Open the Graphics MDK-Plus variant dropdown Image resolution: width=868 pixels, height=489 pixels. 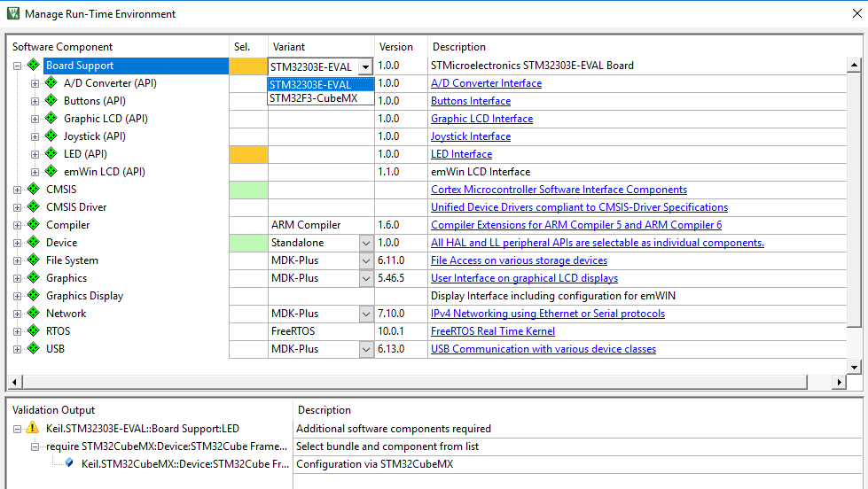pyautogui.click(x=366, y=278)
